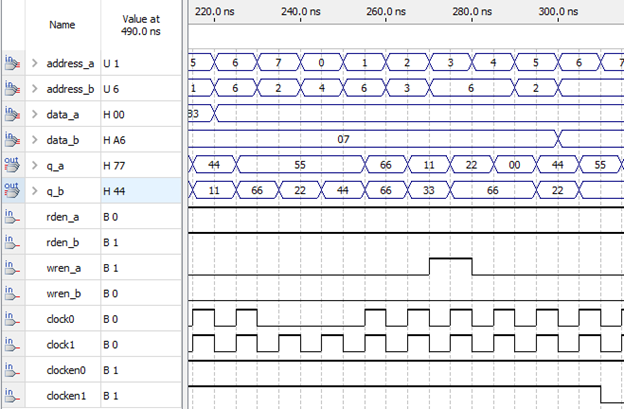Select the wren_b signal name
This screenshot has height=409, width=624.
coord(67,293)
